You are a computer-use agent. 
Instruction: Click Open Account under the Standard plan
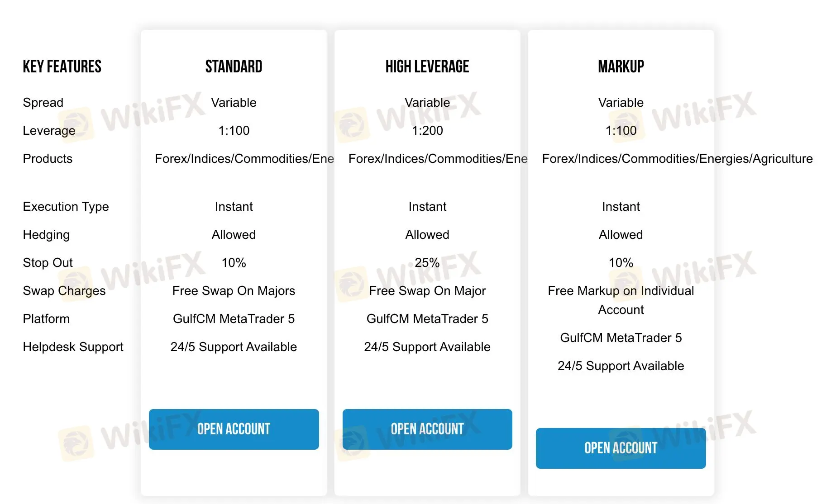pos(234,429)
